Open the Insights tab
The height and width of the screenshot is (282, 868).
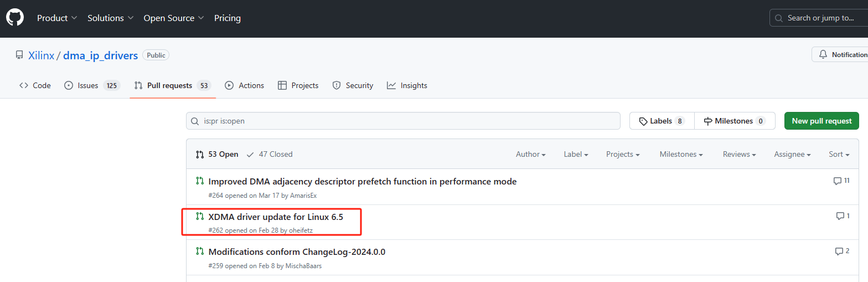pyautogui.click(x=407, y=85)
